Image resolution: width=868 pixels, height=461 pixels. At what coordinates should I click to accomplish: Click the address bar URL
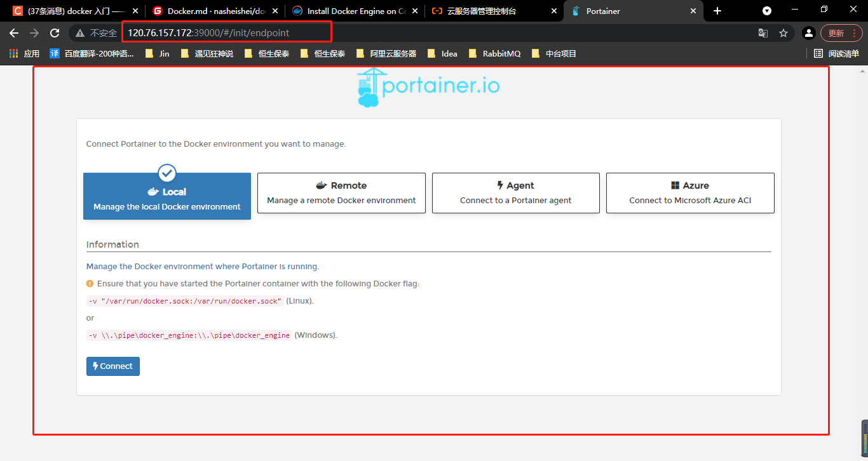point(209,33)
